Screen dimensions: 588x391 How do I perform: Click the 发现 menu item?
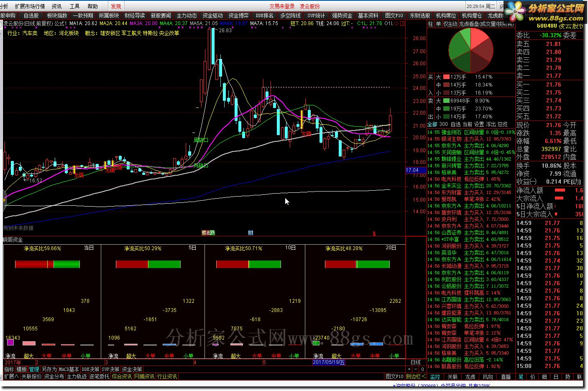click(116, 6)
